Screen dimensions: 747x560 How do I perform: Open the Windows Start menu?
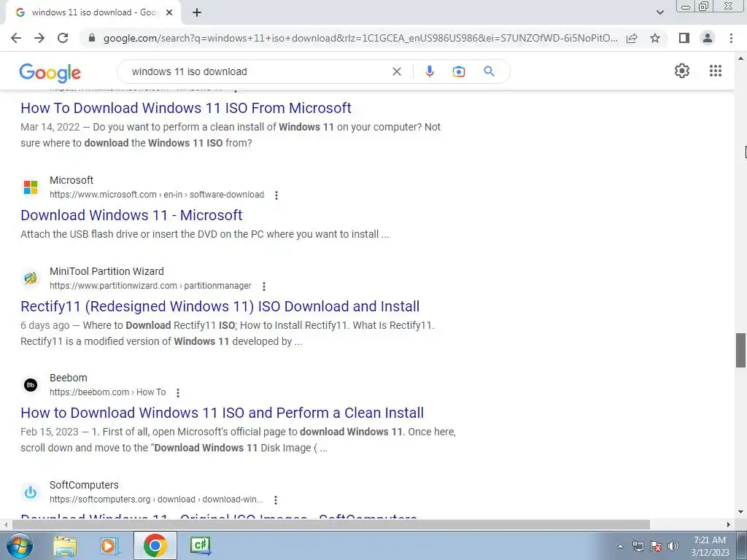click(20, 545)
